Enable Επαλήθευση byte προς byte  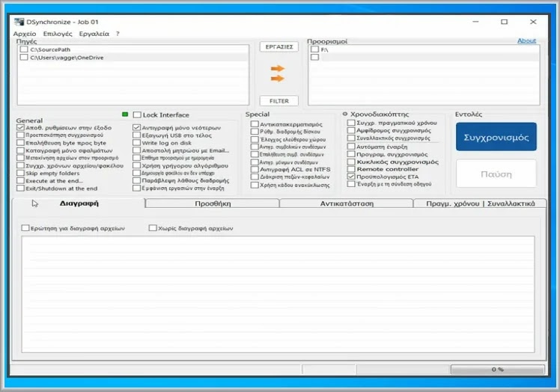20,143
